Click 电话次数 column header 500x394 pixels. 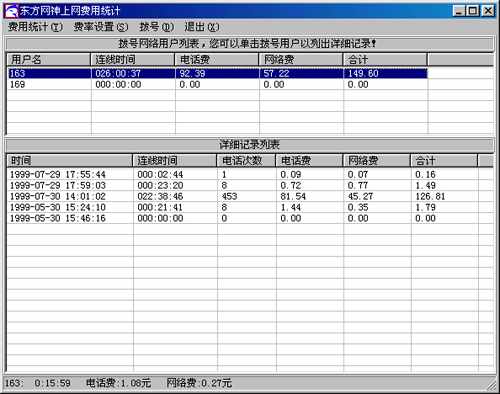(x=246, y=161)
